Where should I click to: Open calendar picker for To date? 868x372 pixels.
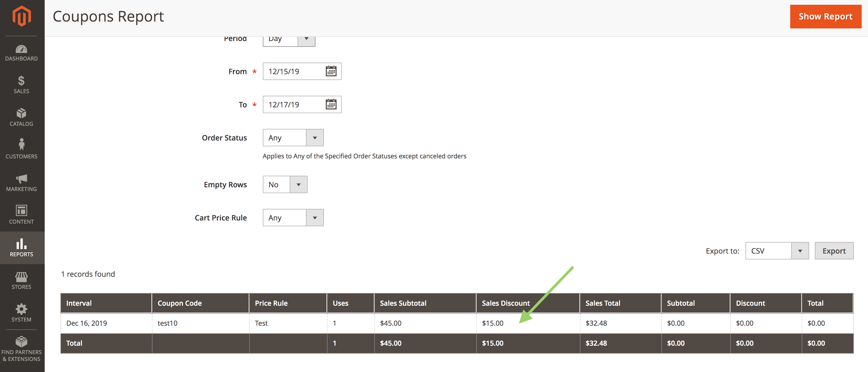point(331,104)
